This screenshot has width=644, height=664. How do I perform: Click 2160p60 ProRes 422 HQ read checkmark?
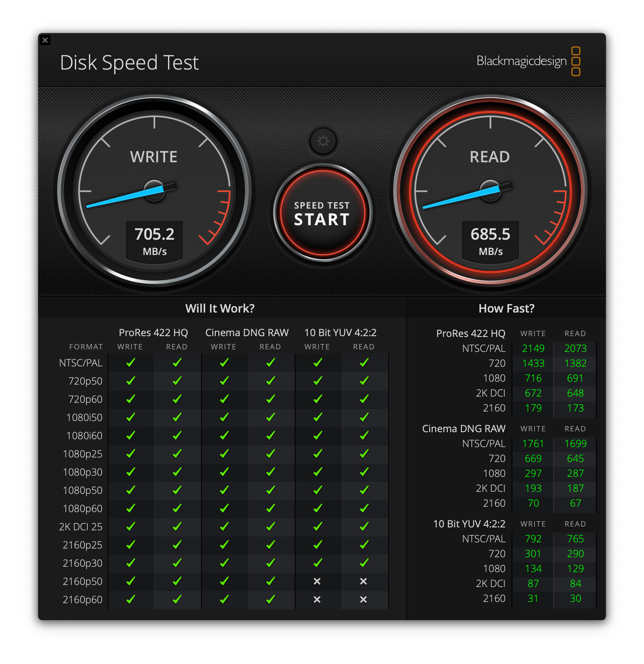click(177, 599)
